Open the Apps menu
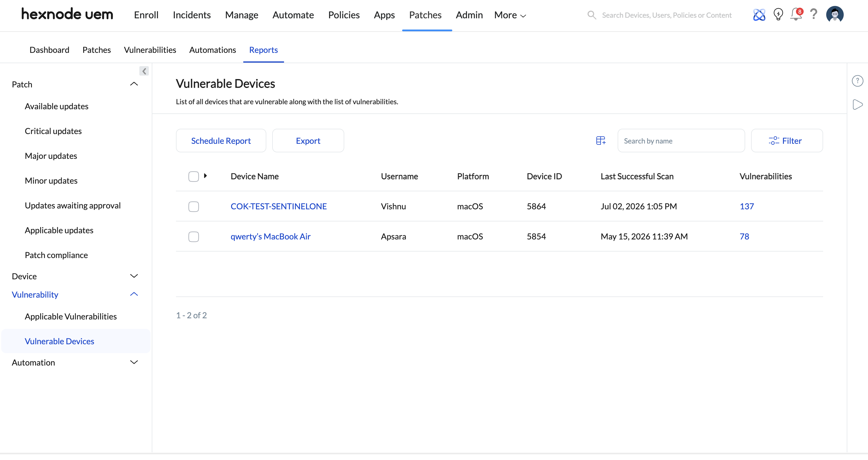The width and height of the screenshot is (868, 460). (x=384, y=15)
